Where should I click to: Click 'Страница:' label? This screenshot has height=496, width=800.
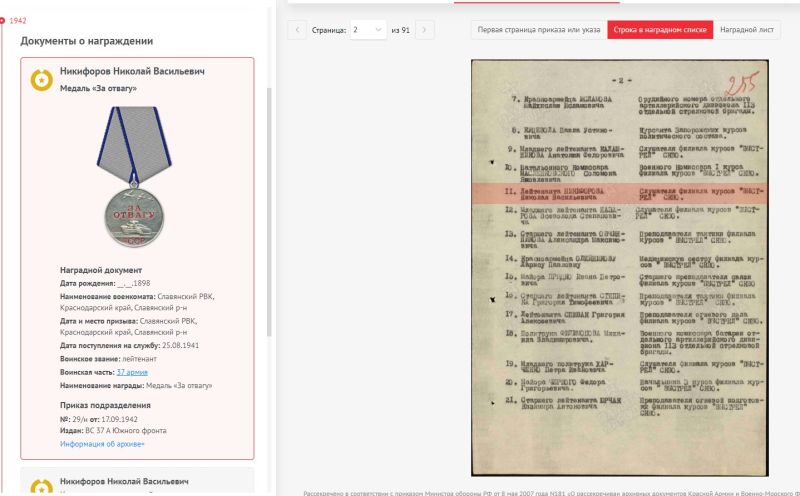point(329,30)
